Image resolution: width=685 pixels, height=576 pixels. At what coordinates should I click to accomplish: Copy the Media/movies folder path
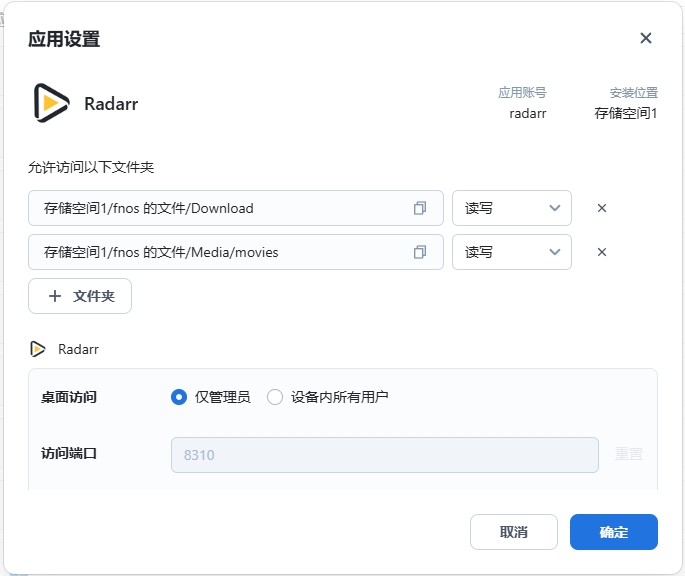coord(420,252)
